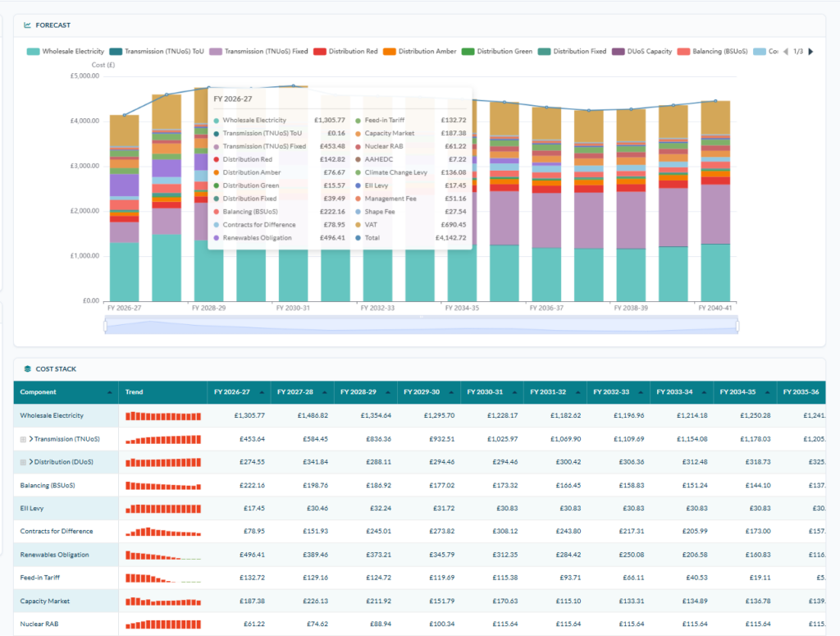Select the Renewables Obligation row label
The image size is (840, 636).
coord(55,555)
